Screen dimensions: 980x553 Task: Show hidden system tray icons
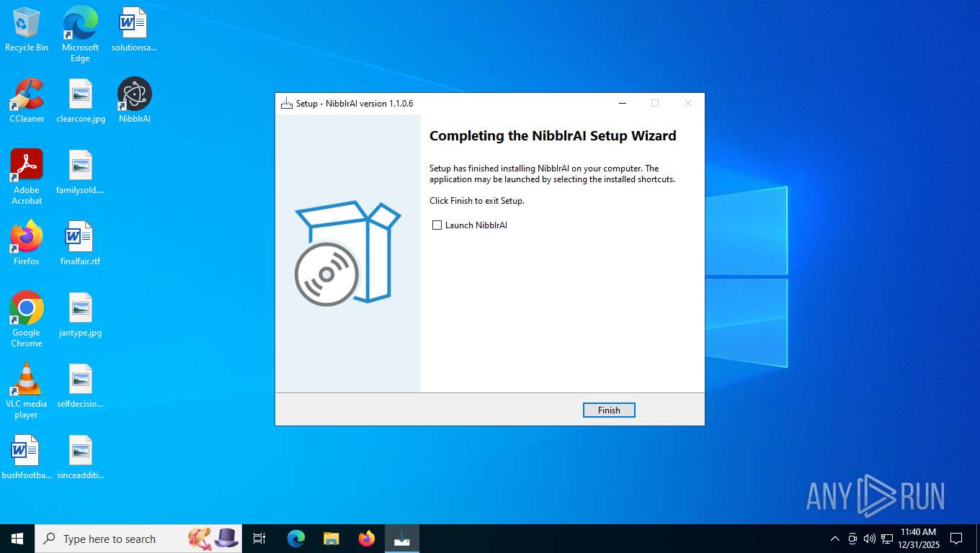(835, 539)
